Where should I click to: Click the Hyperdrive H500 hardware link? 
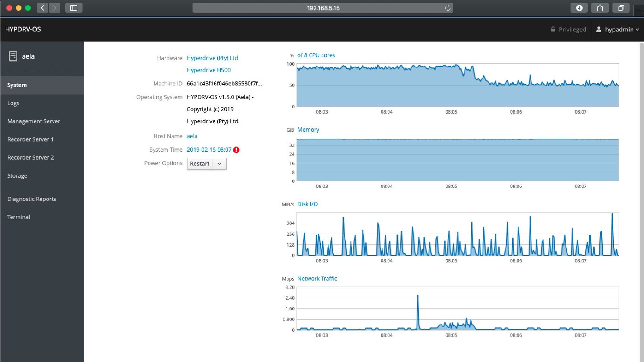(x=208, y=70)
